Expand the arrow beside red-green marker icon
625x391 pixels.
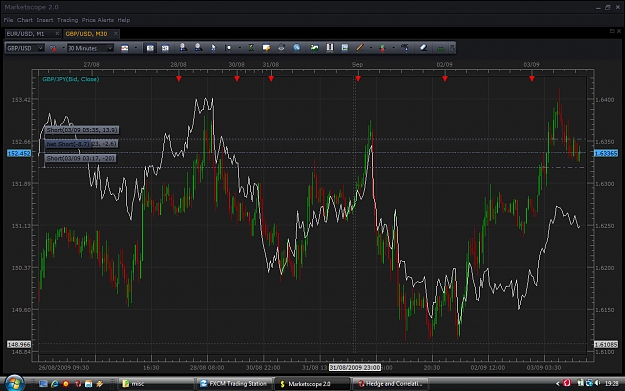pos(394,48)
